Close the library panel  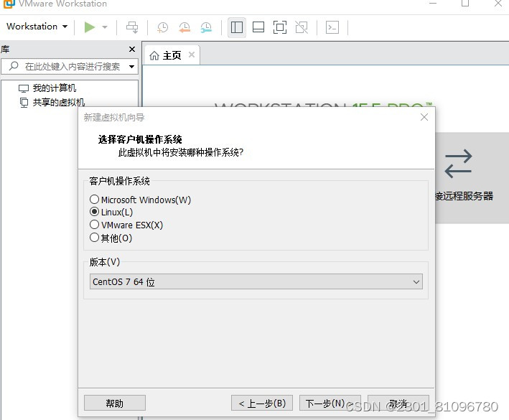tap(132, 50)
